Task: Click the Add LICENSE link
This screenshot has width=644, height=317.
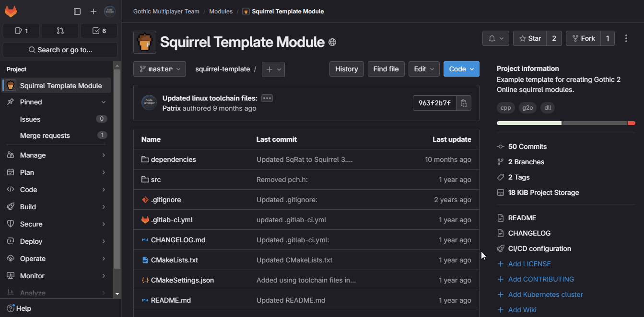Action: pos(529,263)
